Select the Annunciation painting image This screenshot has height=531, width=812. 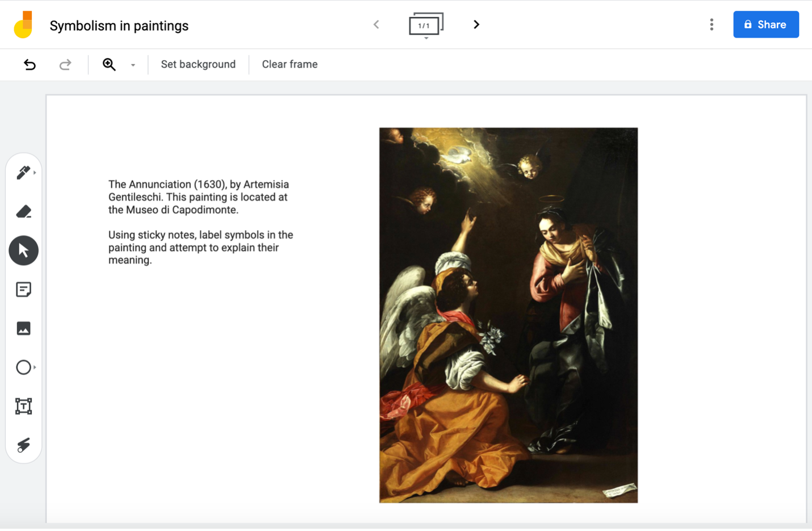(x=508, y=315)
